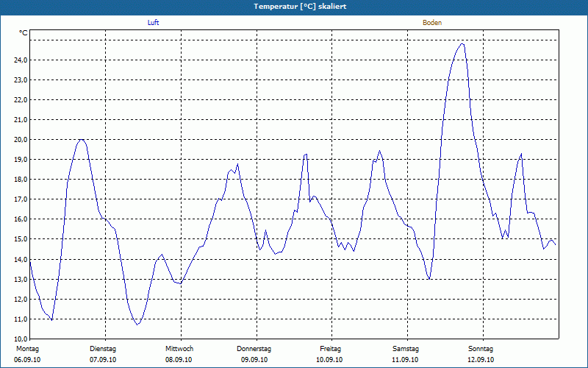Click the 13,0 y-axis value
588x368 pixels.
click(x=21, y=280)
